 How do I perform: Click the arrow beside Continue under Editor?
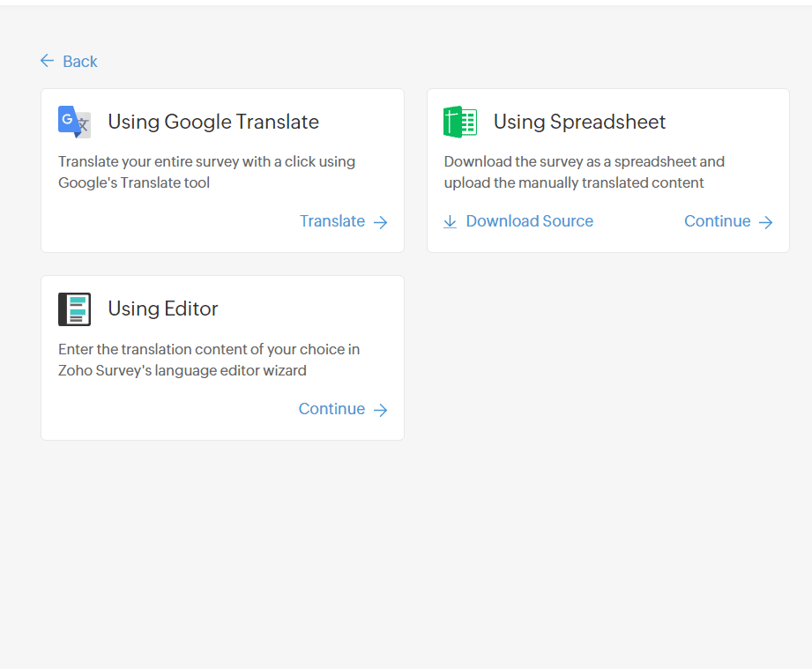[381, 410]
